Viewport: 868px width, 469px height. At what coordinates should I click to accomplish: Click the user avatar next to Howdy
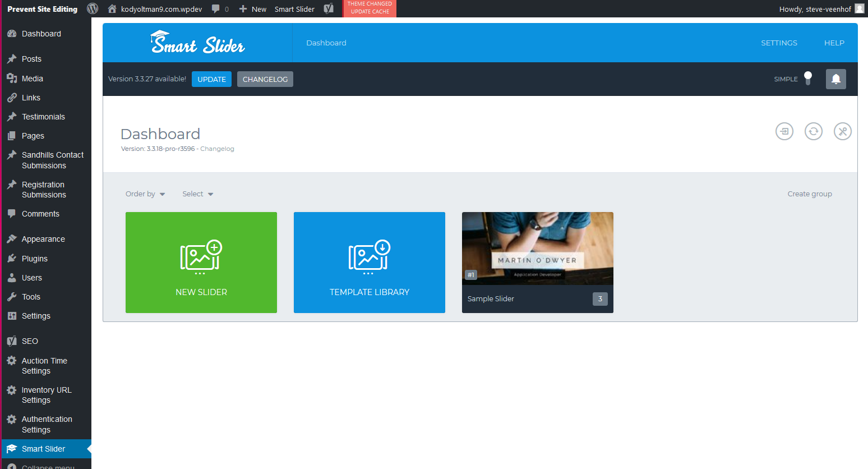859,9
